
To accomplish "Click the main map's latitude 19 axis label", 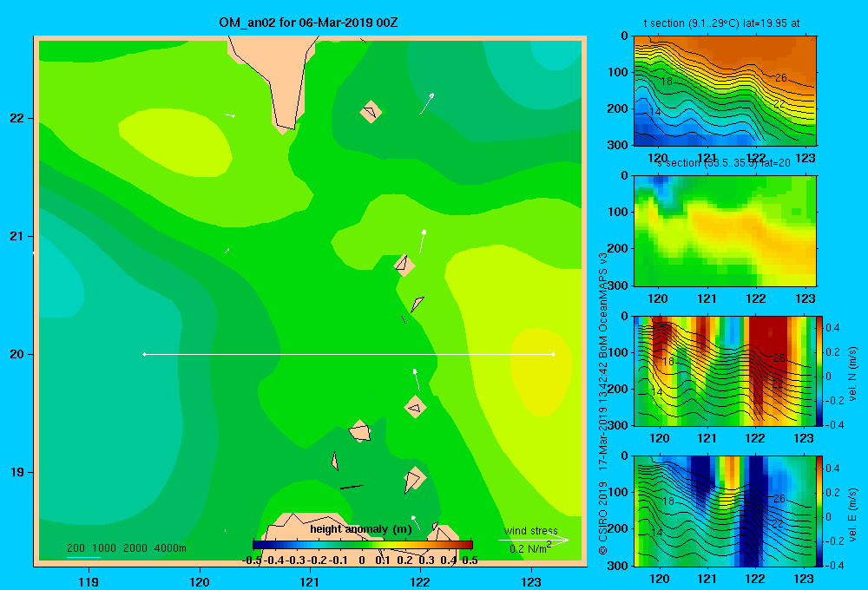I will 17,472.
